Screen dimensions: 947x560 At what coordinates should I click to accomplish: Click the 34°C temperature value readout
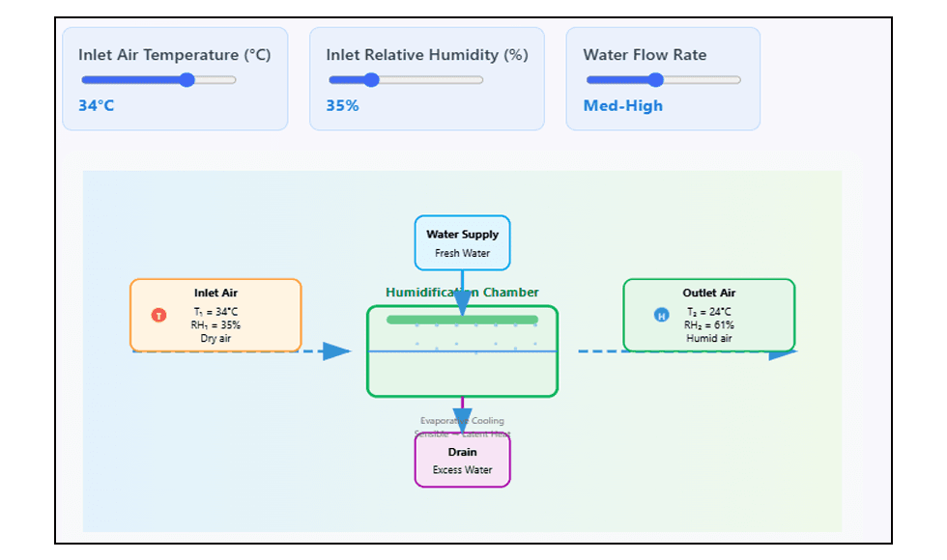[97, 105]
